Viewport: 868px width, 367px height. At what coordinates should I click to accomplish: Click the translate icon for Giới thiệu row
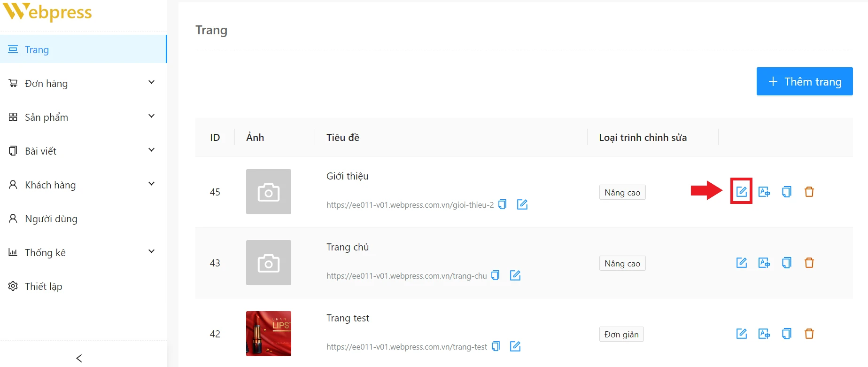pos(764,192)
